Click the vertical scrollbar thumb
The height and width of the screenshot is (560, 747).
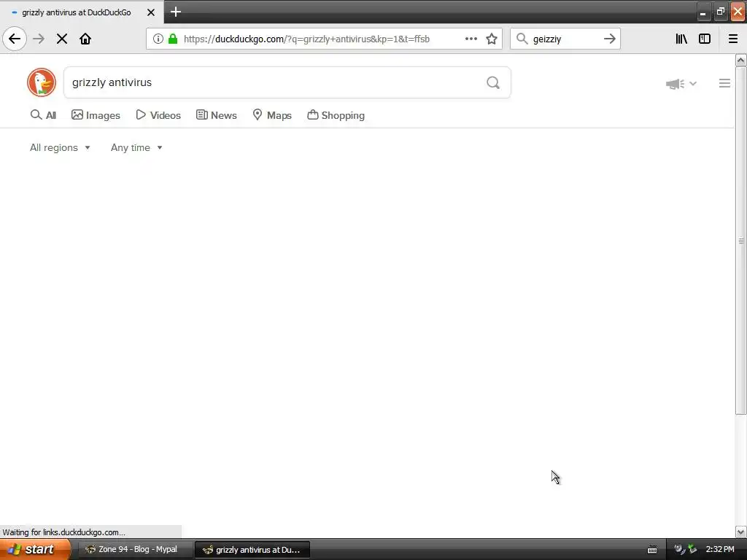(741, 241)
